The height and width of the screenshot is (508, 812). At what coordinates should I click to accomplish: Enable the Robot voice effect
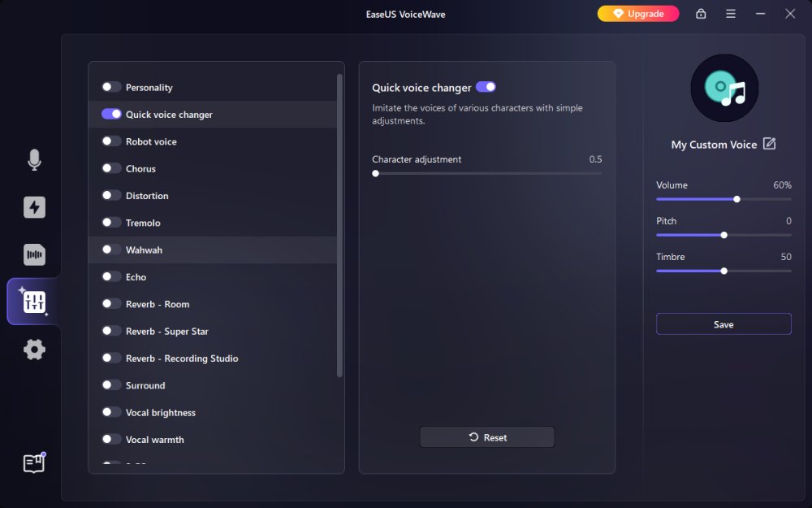(111, 141)
